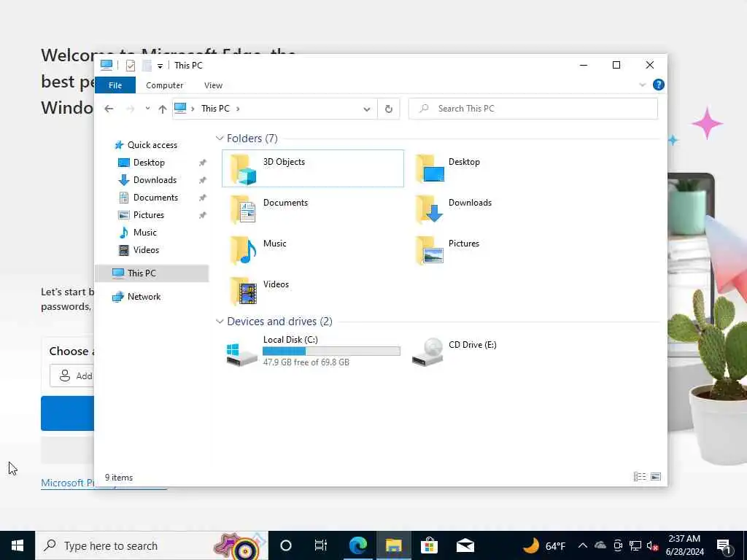Open the address bar history dropdown
Image resolution: width=747 pixels, height=560 pixels.
pos(367,109)
